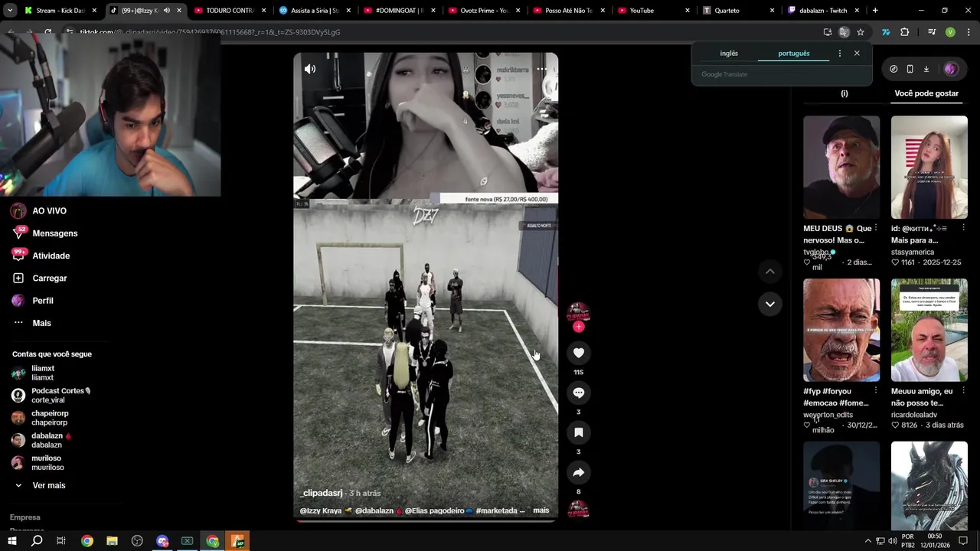Switch to the Ovotz Prime browser tab
980x551 pixels.
484,11
